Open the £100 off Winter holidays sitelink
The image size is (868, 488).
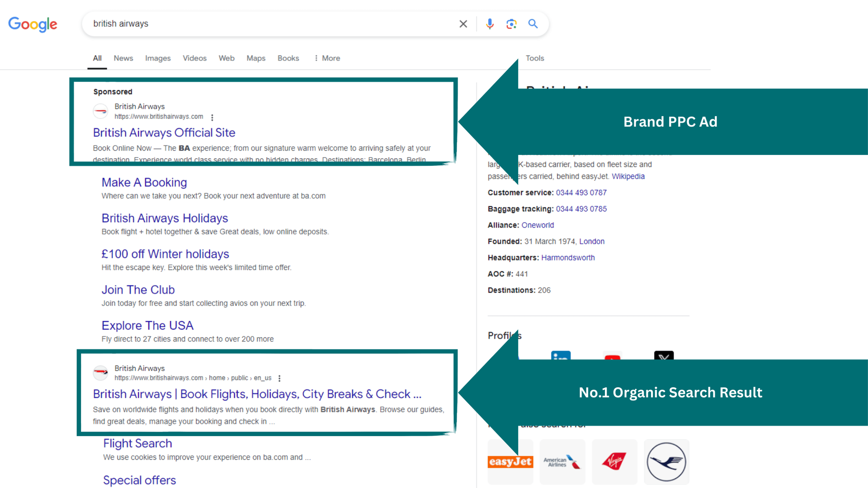click(165, 254)
